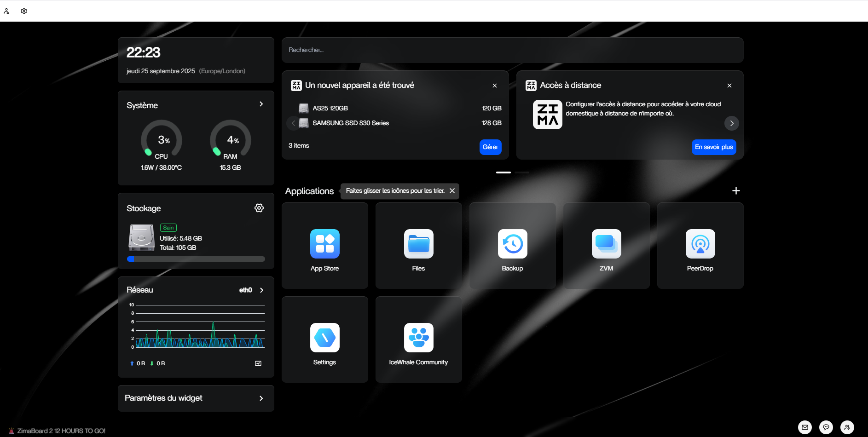Expand the Système widget chevron
868x437 pixels.
[261, 104]
